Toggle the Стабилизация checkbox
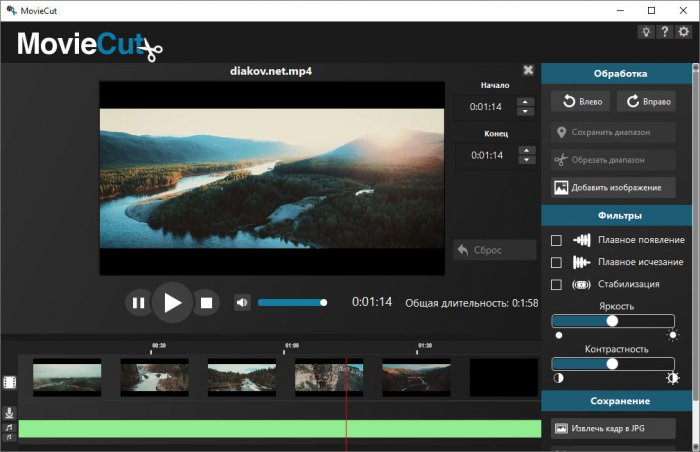700x452 pixels. pos(557,284)
